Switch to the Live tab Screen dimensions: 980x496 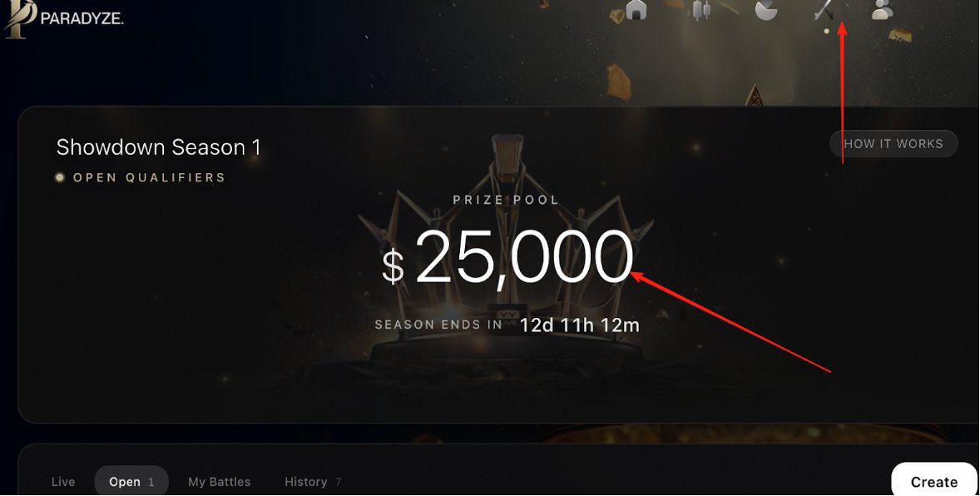pos(63,482)
